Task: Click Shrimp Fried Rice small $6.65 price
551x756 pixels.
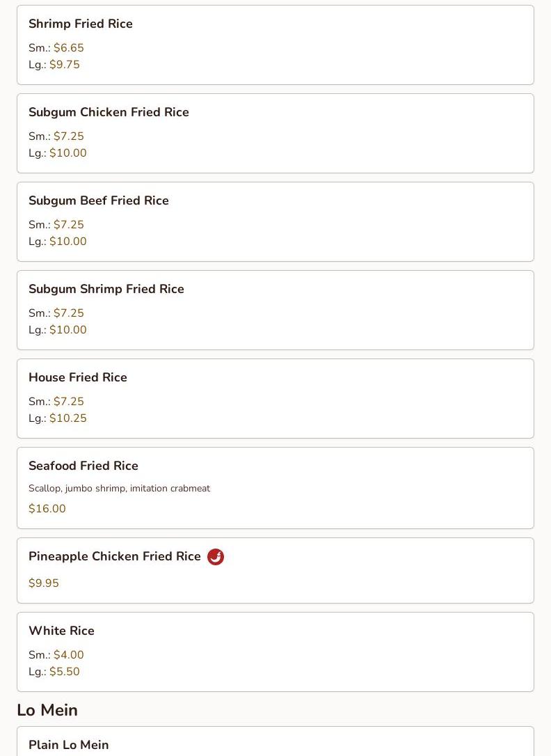Action: [69, 48]
